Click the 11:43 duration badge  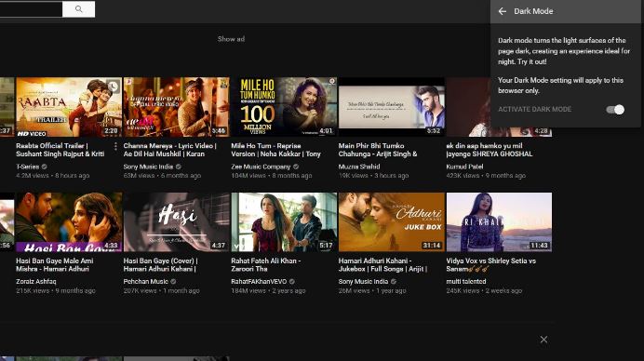point(539,246)
